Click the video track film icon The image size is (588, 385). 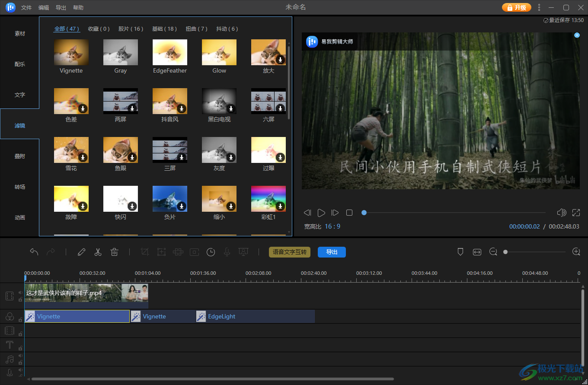click(10, 296)
